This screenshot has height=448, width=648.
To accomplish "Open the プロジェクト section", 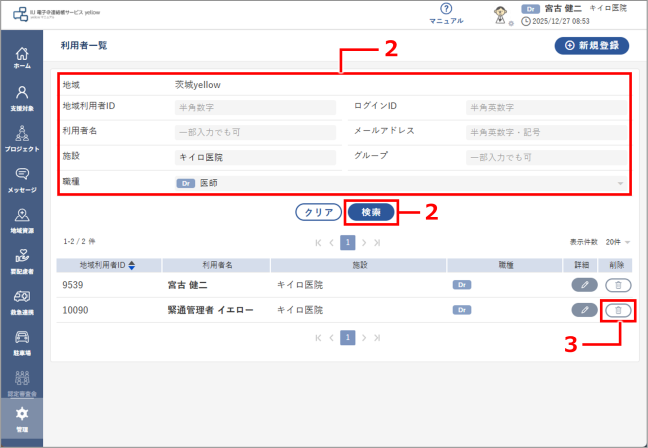I will 22,138.
